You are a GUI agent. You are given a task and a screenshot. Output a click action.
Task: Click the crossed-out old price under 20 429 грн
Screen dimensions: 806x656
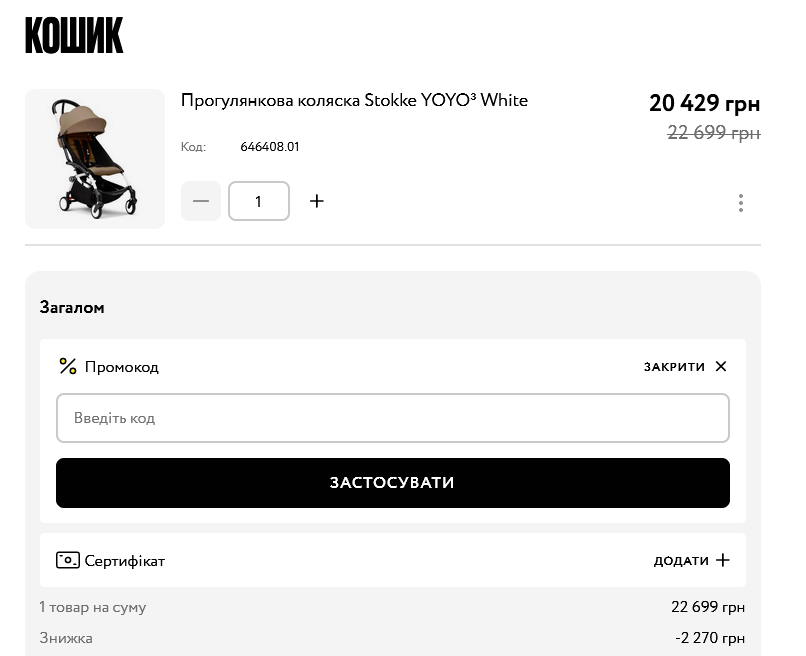pyautogui.click(x=713, y=132)
